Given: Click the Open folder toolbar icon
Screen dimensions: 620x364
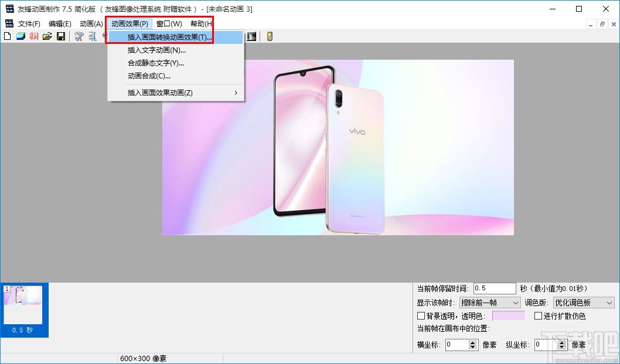Looking at the screenshot, I should point(47,37).
